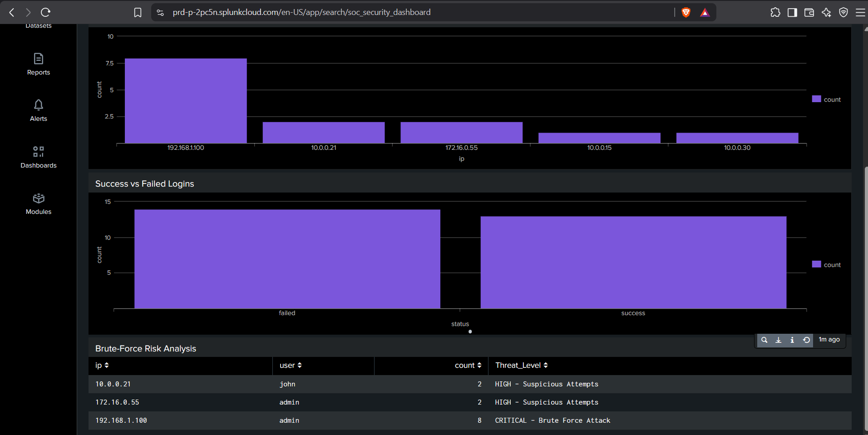The width and height of the screenshot is (868, 435).
Task: Click the page vertical scrollbar
Action: 866,300
